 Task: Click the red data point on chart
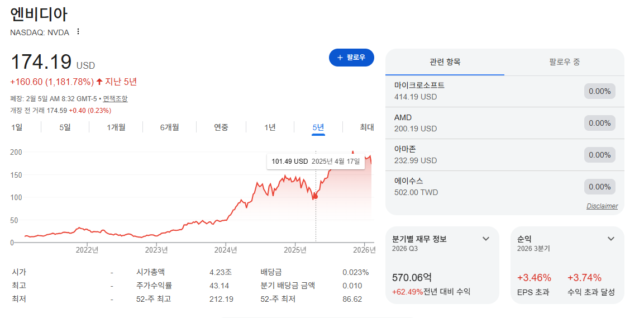coord(316,197)
